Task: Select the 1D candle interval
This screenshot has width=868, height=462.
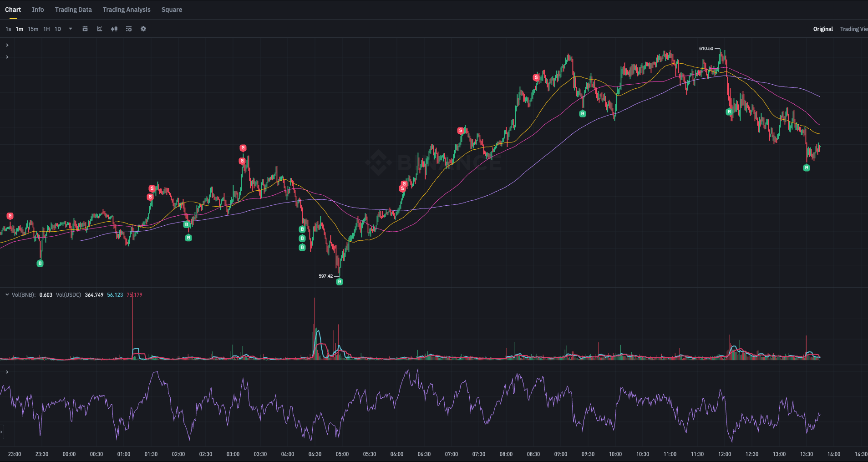Action: point(58,29)
